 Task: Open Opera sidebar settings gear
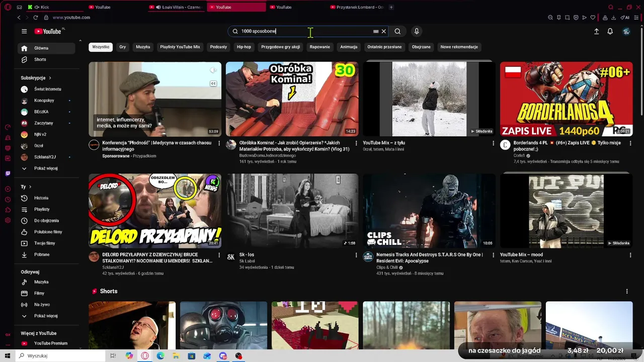pos(8,220)
